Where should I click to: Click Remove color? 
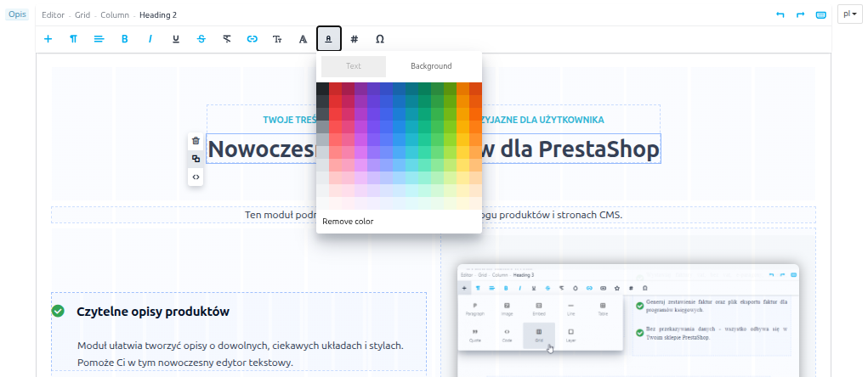348,222
